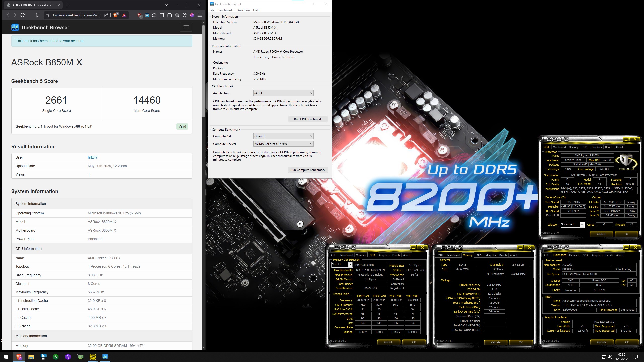Open site settings icon in address bar
The height and width of the screenshot is (362, 644).
47,15
